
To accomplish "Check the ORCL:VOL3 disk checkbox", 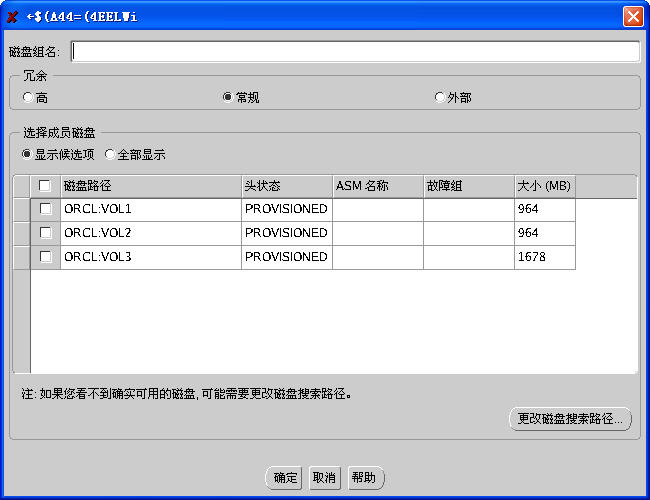I will (x=46, y=257).
